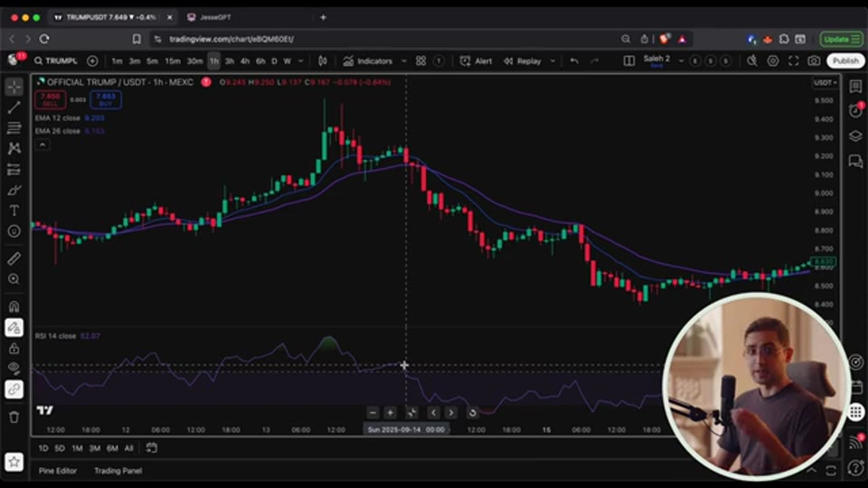Screen dimensions: 868x488
Task: Select the crosshair cursor tool
Action: [14, 87]
